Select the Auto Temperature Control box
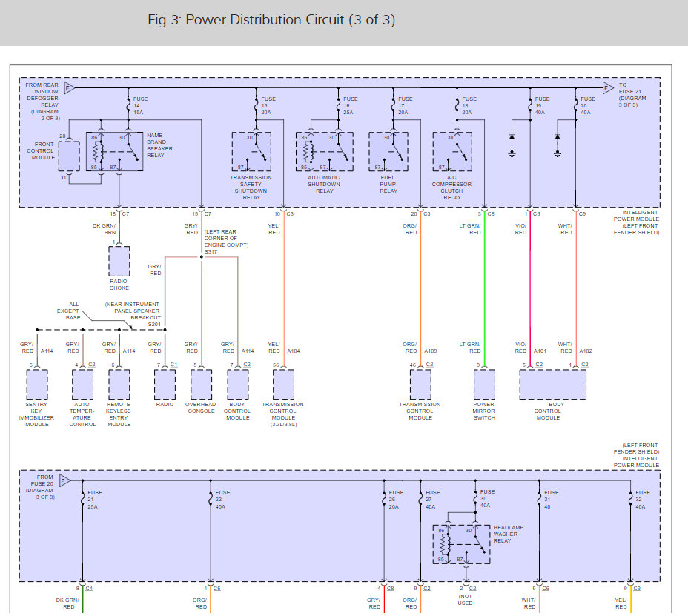The width and height of the screenshot is (688, 616). [83, 385]
